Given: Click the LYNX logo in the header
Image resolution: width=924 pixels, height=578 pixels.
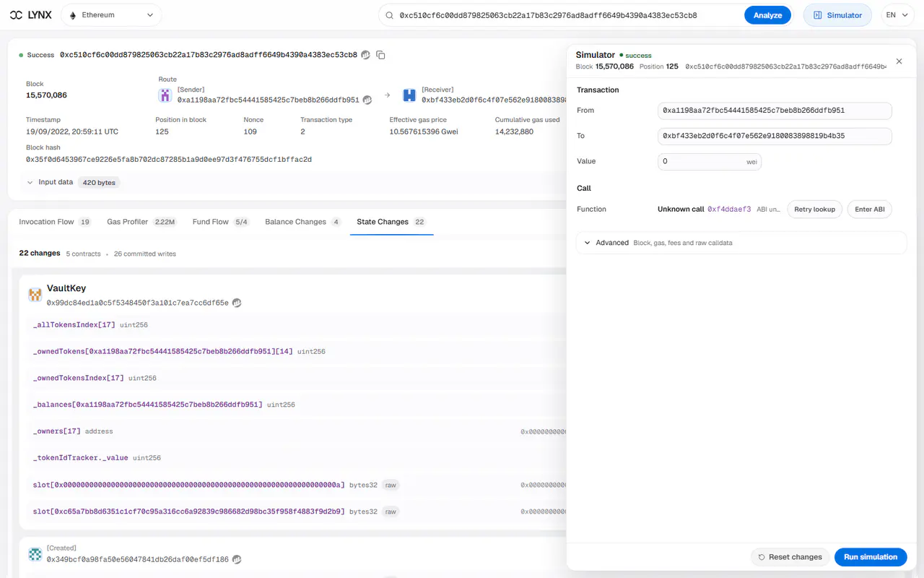Looking at the screenshot, I should (31, 15).
